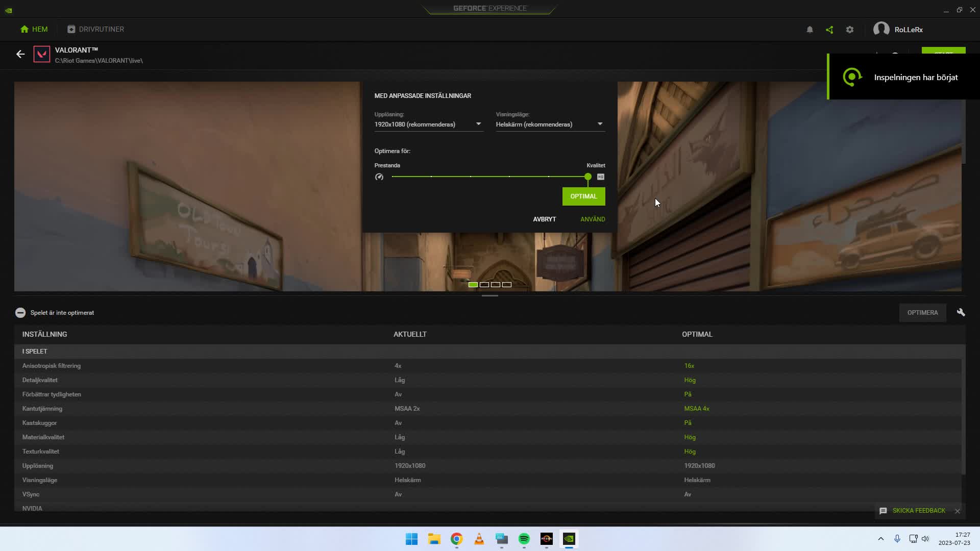Select the second screenshot page indicator
980x551 pixels.
coord(484,285)
